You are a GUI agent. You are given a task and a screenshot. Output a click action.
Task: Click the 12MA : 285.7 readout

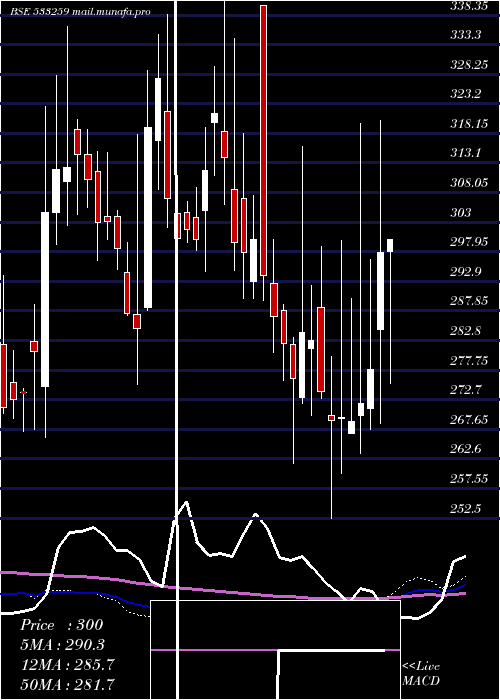coord(67,665)
